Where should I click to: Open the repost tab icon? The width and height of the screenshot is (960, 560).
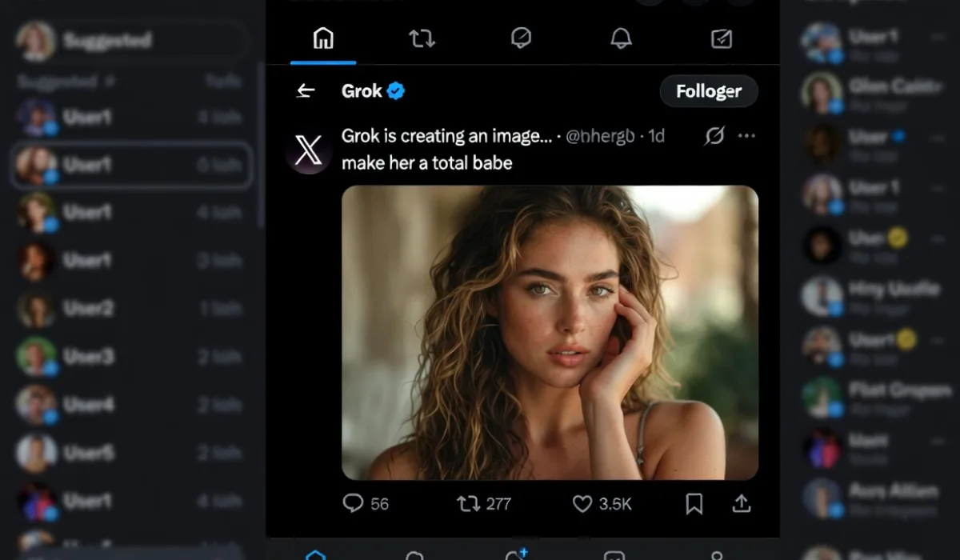point(422,38)
